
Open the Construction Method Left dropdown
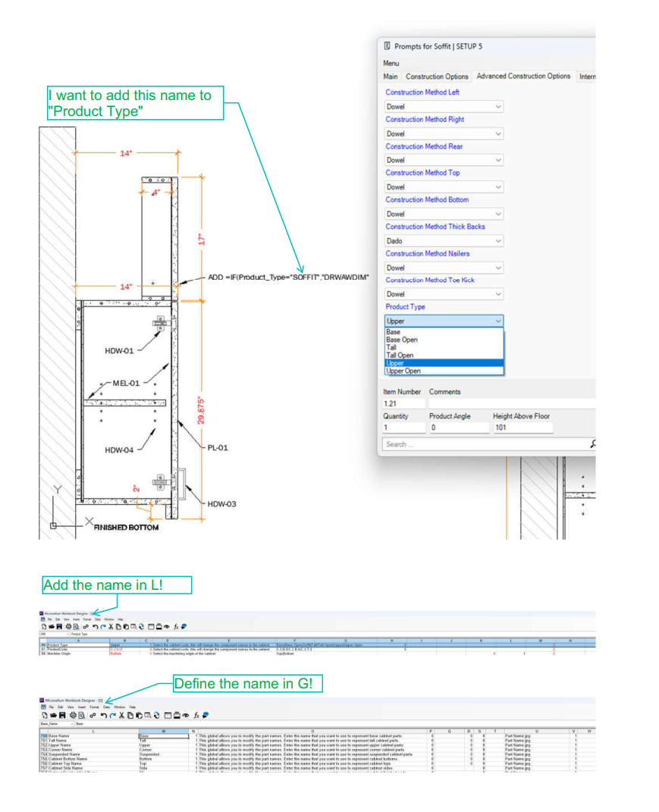(x=444, y=106)
